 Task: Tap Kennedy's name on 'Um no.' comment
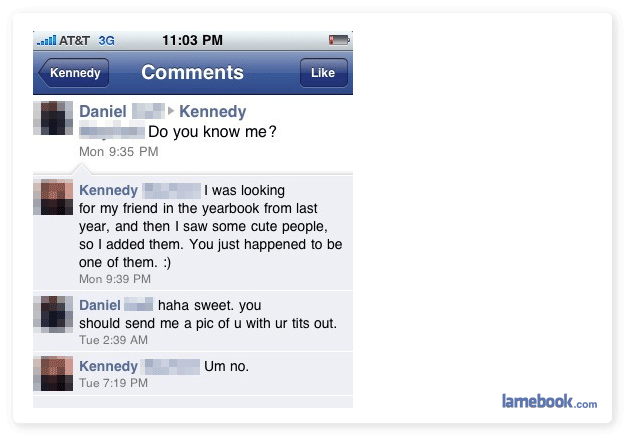point(108,366)
